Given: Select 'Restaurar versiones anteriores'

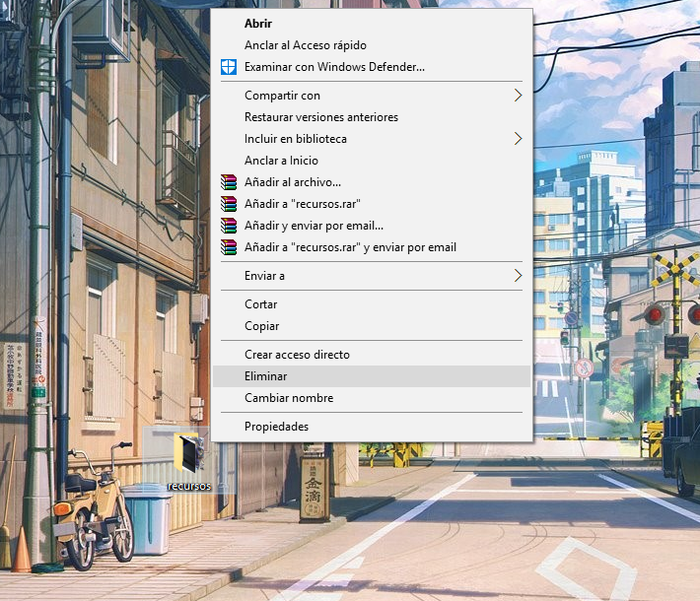Looking at the screenshot, I should point(372,117).
